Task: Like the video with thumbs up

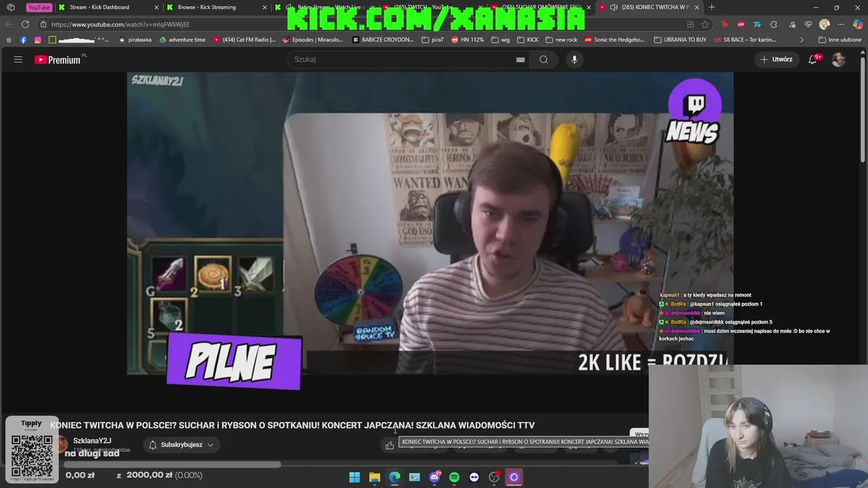Action: coord(389,445)
